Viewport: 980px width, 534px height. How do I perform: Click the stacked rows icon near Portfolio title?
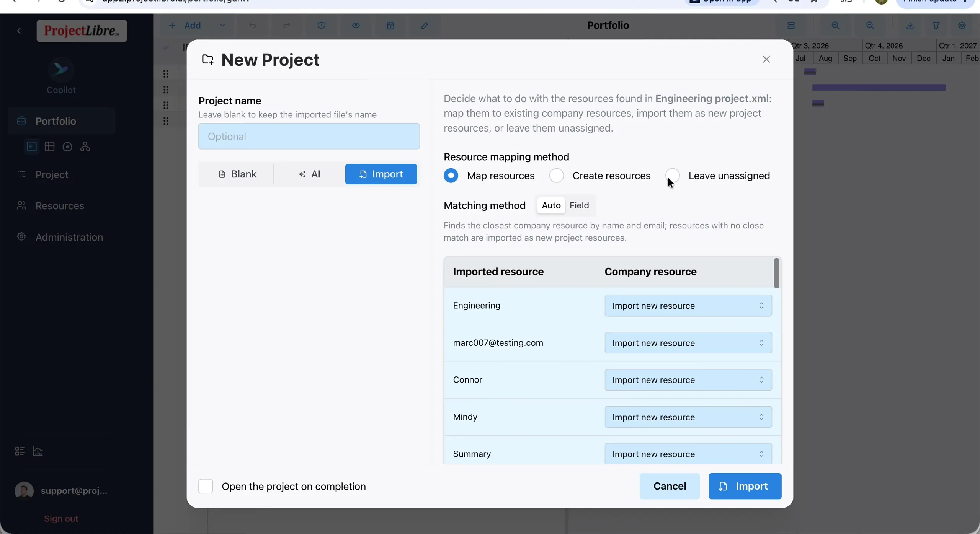tap(791, 26)
